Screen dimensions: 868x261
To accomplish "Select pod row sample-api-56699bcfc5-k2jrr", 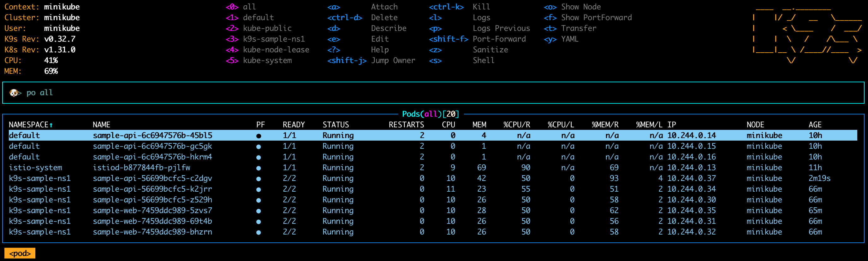I will point(433,189).
